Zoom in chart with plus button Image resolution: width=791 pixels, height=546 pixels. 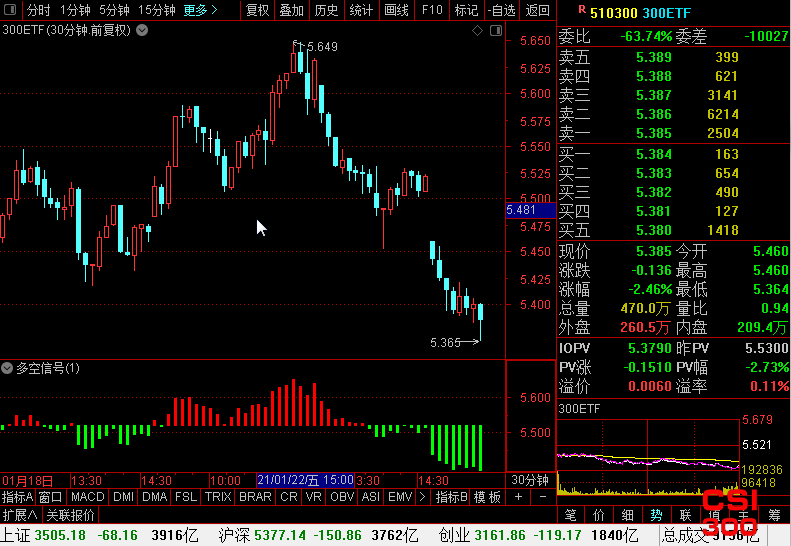pyautogui.click(x=518, y=497)
